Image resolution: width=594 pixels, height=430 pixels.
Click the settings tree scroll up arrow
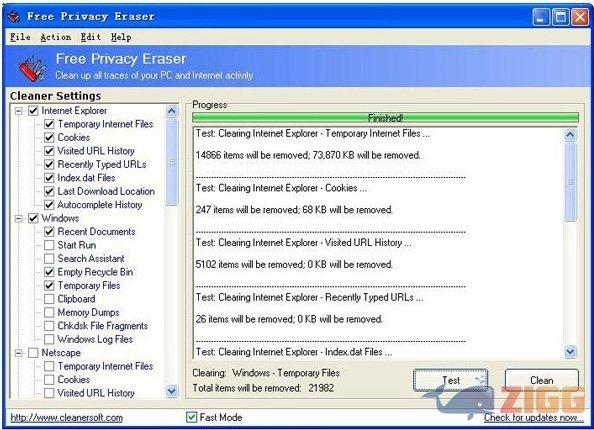click(172, 111)
